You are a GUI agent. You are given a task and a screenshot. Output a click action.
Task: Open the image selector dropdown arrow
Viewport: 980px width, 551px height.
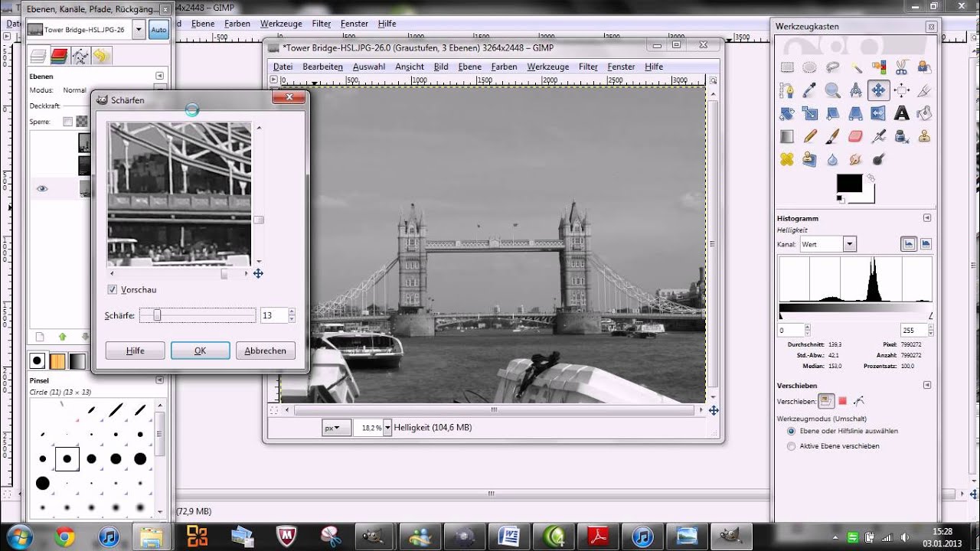click(139, 30)
